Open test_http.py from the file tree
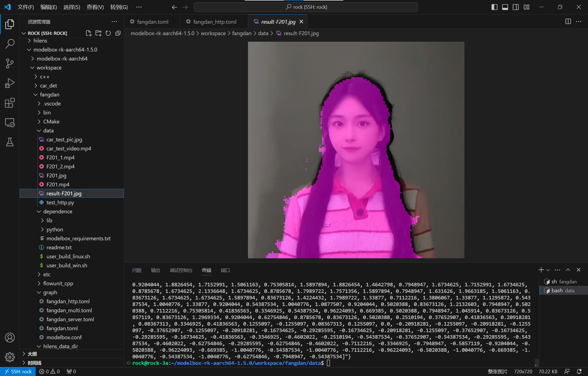Screen dimensions: 588x376 60,202
